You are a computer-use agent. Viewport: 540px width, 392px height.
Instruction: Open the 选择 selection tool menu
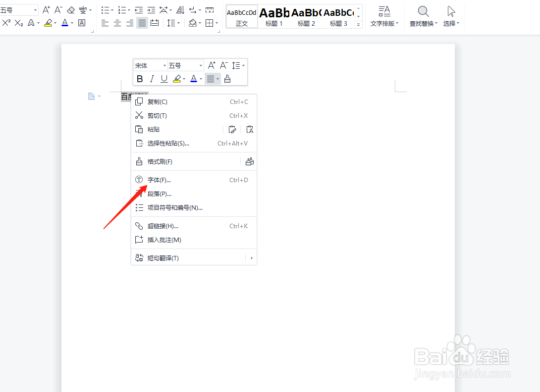coord(451,16)
